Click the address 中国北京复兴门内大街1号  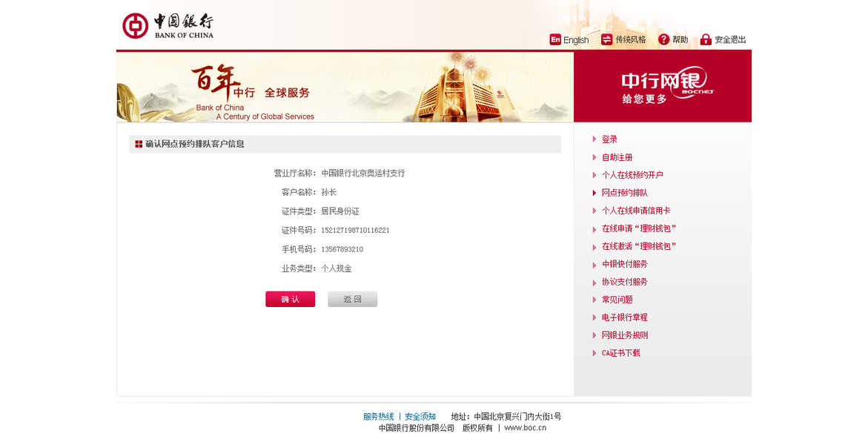pyautogui.click(x=517, y=417)
